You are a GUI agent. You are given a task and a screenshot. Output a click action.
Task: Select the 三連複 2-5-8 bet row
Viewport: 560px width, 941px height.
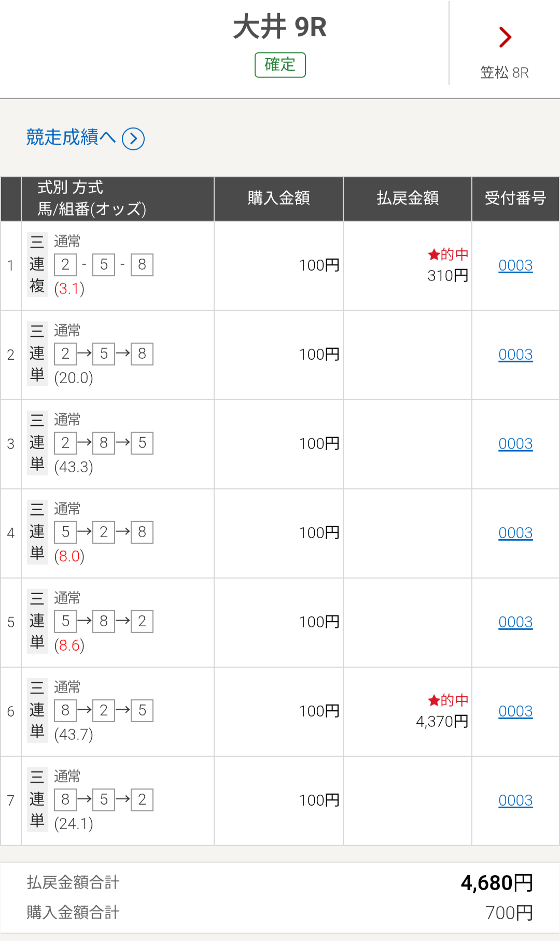280,266
